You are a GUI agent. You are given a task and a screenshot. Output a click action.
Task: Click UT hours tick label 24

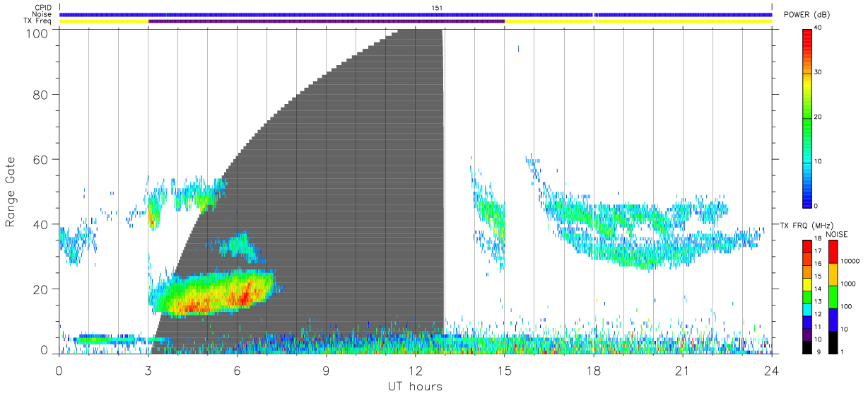pyautogui.click(x=772, y=370)
